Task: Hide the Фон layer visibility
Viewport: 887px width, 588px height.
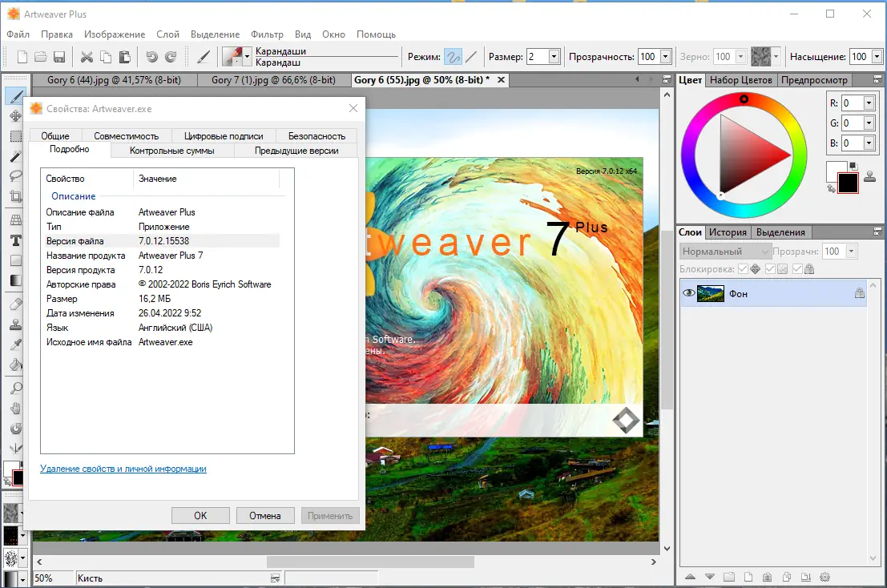Action: 687,293
